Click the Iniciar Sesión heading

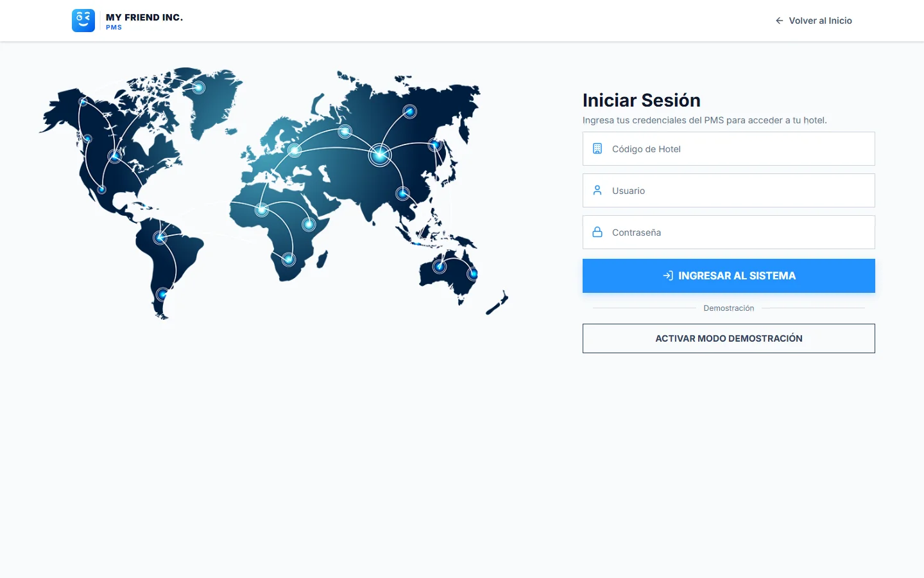(x=642, y=100)
